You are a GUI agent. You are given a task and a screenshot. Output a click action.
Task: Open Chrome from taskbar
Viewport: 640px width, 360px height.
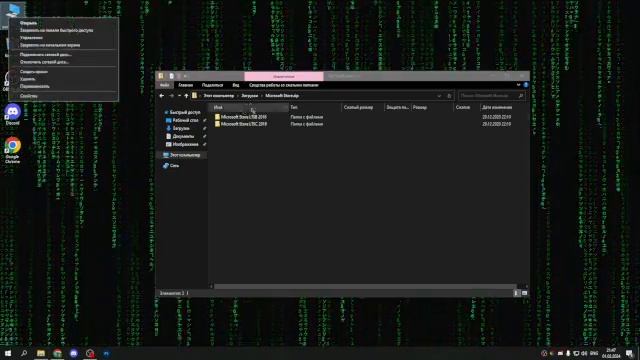57,353
